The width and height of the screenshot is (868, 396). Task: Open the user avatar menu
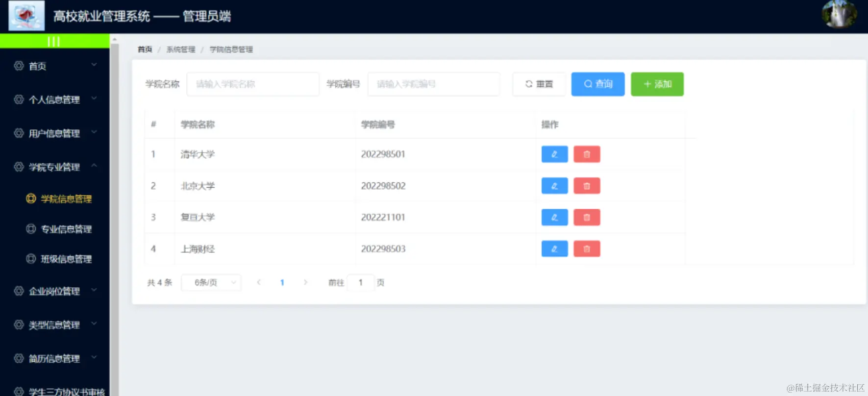pyautogui.click(x=839, y=14)
